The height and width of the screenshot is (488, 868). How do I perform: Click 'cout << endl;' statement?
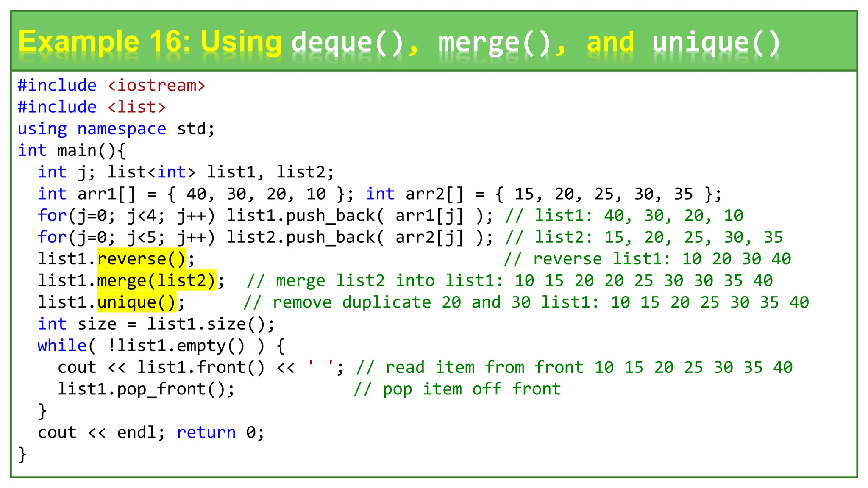[x=101, y=433]
